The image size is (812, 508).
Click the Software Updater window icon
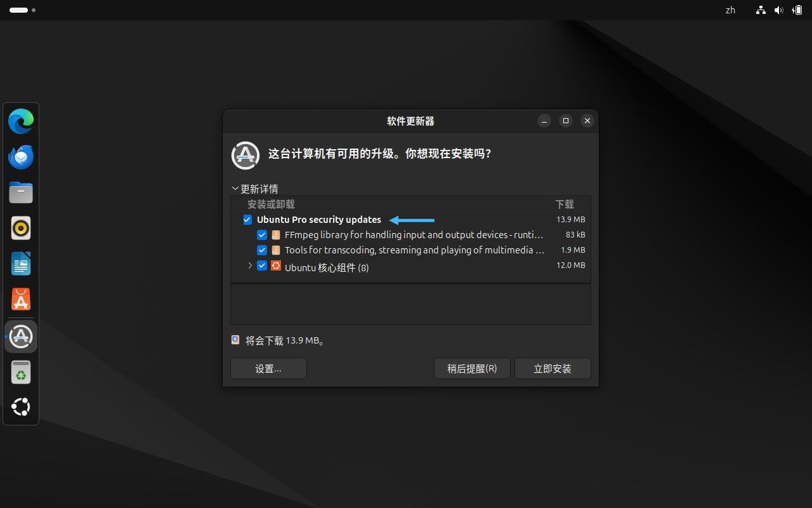pyautogui.click(x=245, y=154)
